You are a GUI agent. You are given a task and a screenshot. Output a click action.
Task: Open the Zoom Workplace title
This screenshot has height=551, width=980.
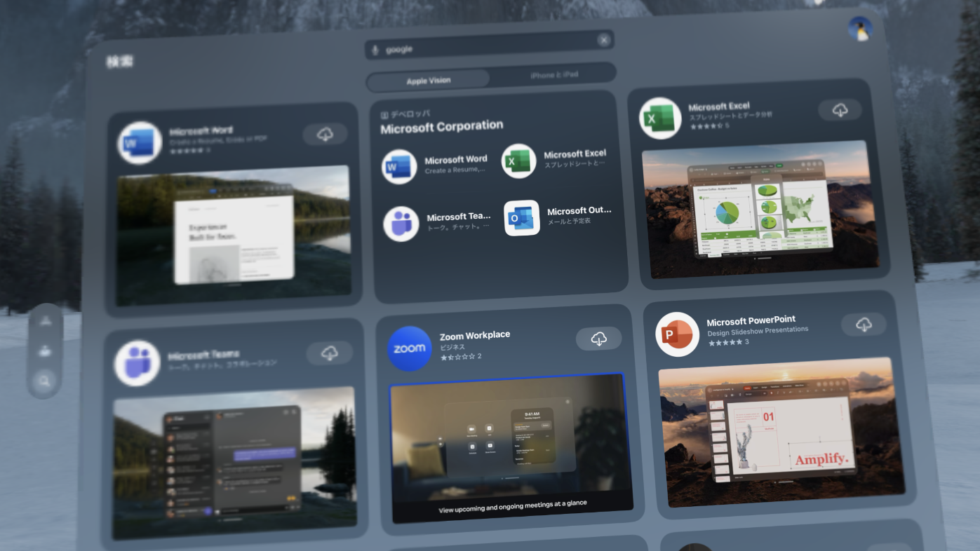[x=475, y=335]
